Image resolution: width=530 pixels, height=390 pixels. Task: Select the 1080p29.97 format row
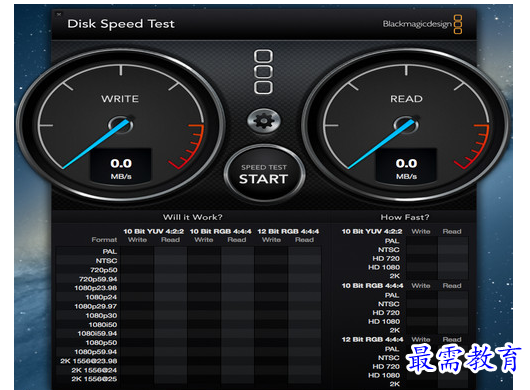188,306
